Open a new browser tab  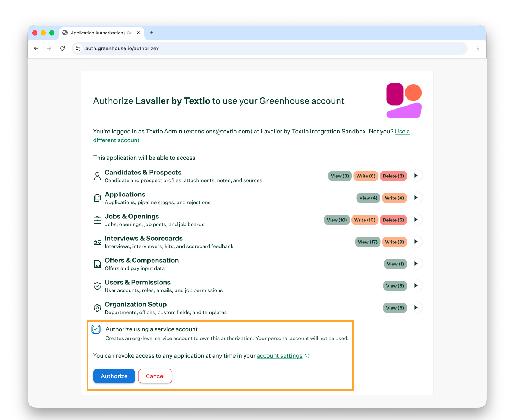coord(152,33)
